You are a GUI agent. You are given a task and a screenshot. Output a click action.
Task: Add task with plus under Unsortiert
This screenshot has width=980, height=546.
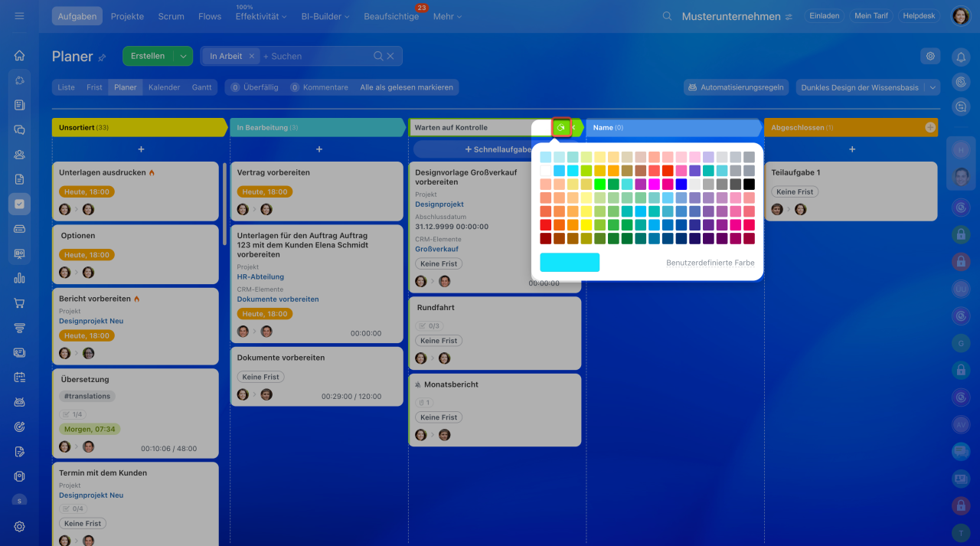click(x=141, y=149)
